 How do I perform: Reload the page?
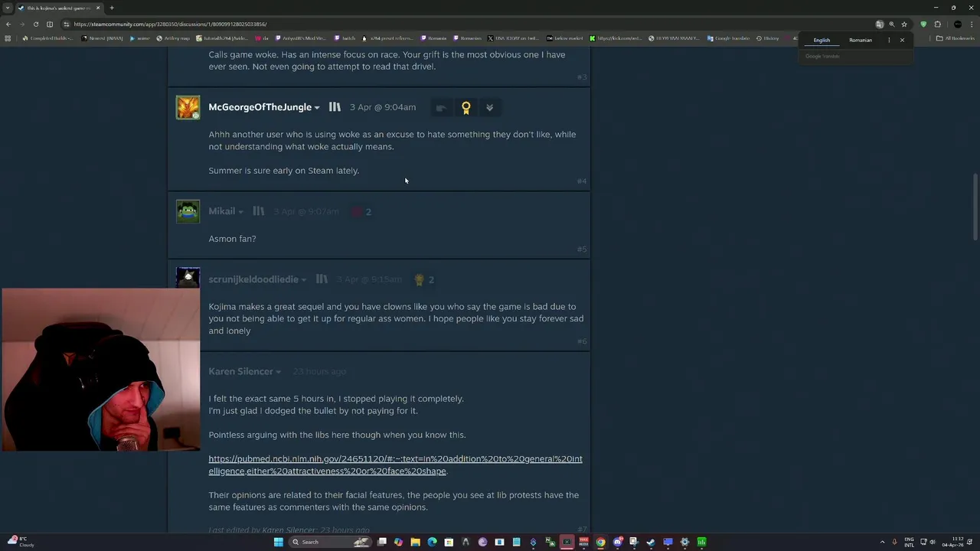click(35, 24)
